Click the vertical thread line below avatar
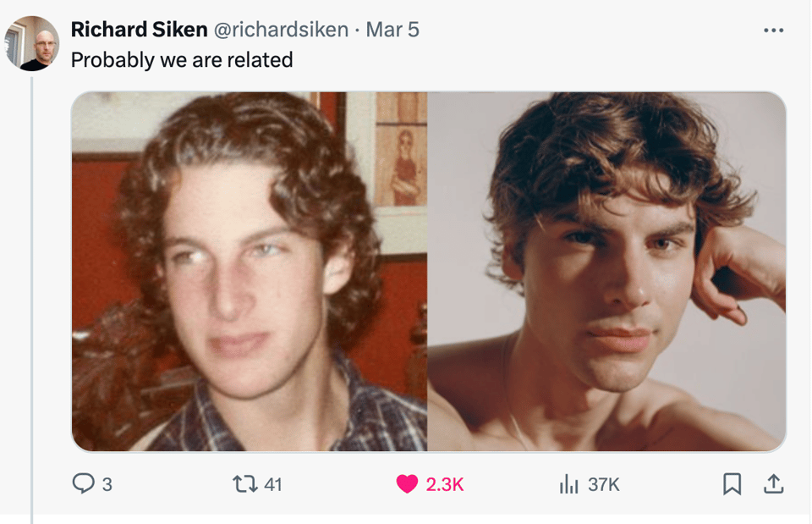 pyautogui.click(x=32, y=296)
